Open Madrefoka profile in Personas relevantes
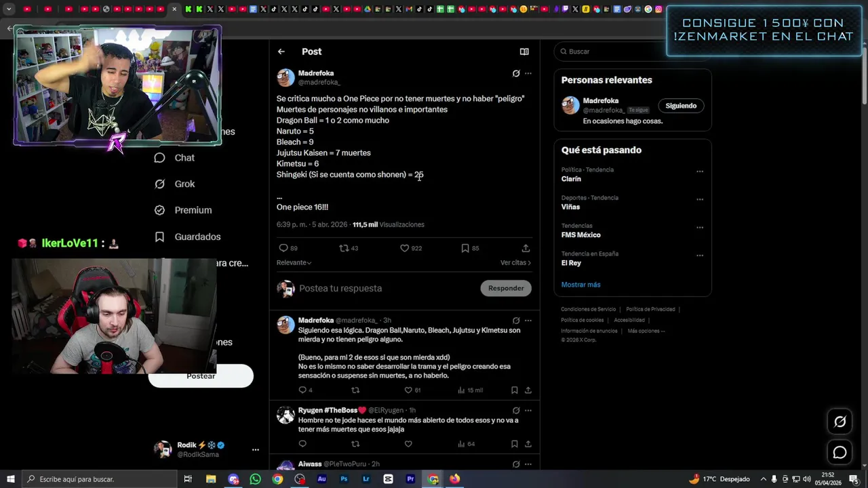This screenshot has width=868, height=488. (x=601, y=101)
